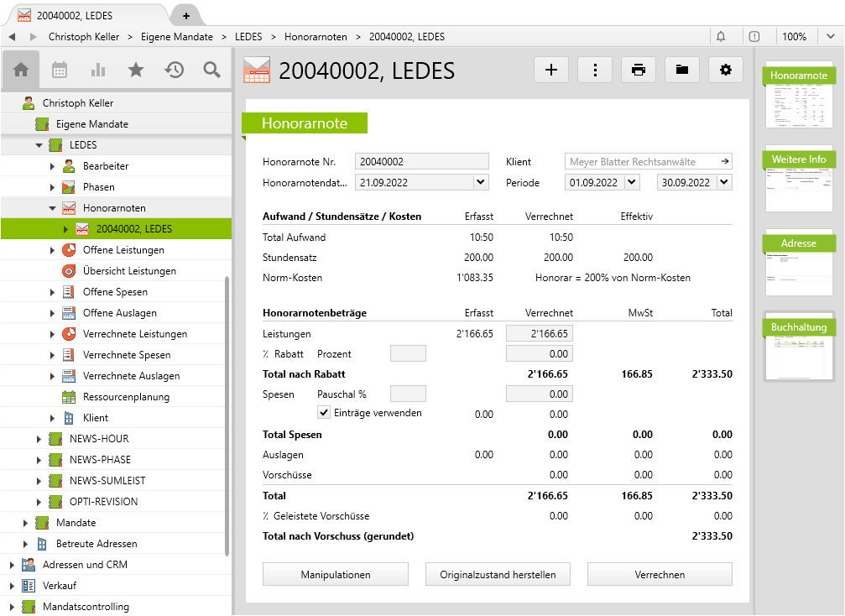Click the Originalzustand herstellen button

[498, 574]
